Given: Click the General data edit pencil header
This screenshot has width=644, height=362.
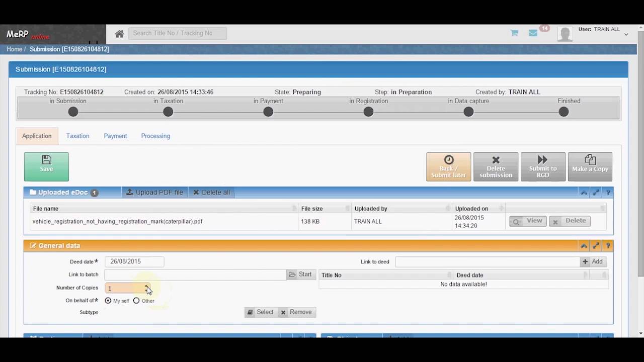Looking at the screenshot, I should 55,246.
